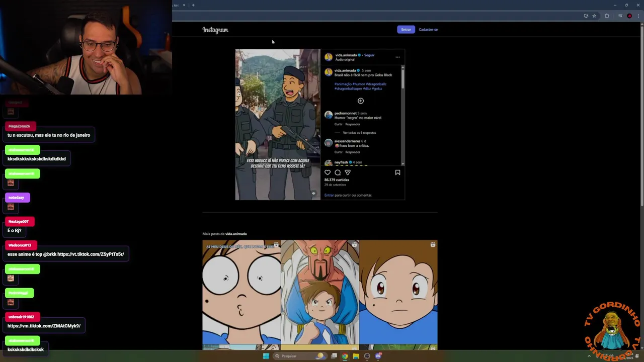Screen dimensions: 644x362
Task: Click the police cartoon reel video
Action: pyautogui.click(x=278, y=125)
